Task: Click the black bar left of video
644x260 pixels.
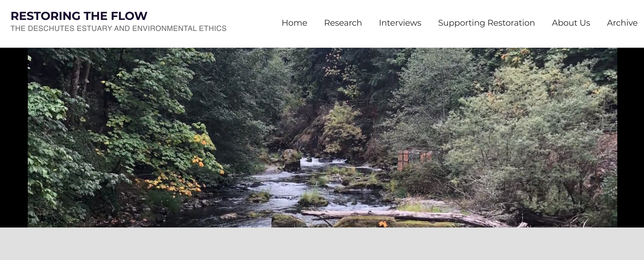Action: (14, 138)
